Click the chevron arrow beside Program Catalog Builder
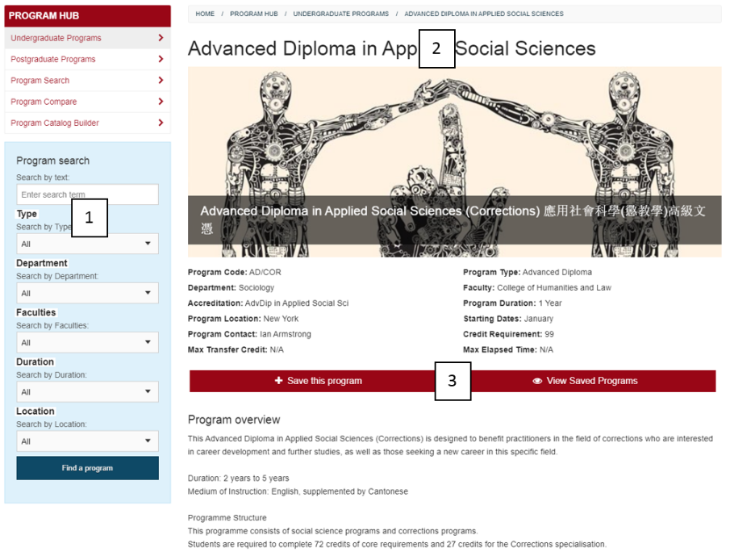The image size is (730, 560). [161, 123]
